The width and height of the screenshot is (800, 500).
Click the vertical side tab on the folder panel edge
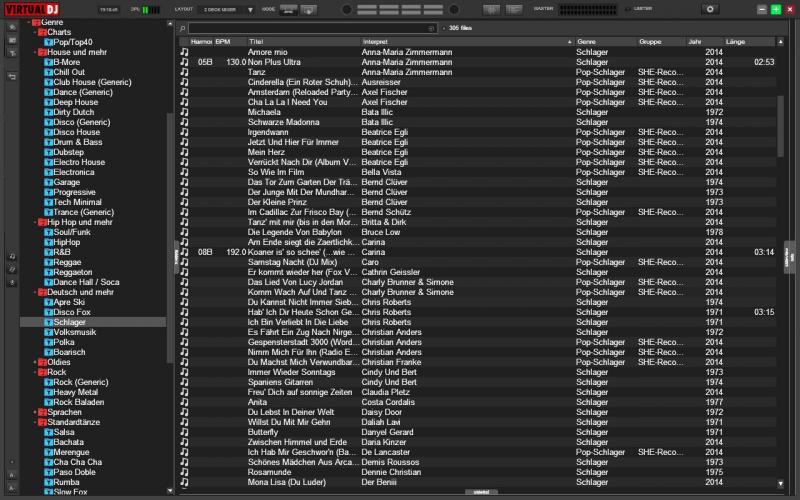click(176, 257)
